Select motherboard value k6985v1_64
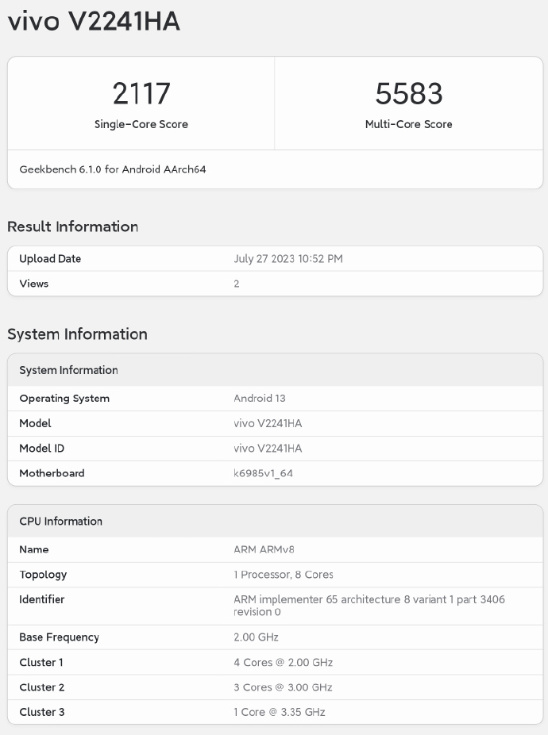The width and height of the screenshot is (548, 735). coord(263,473)
